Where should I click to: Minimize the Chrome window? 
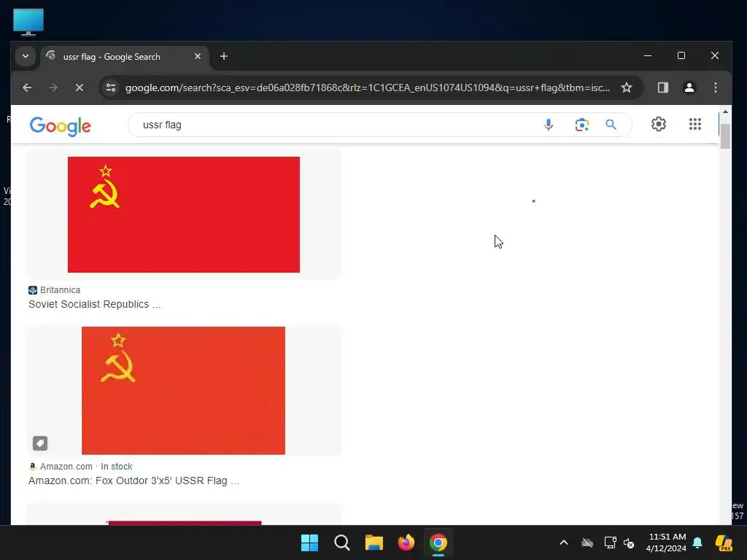[648, 55]
